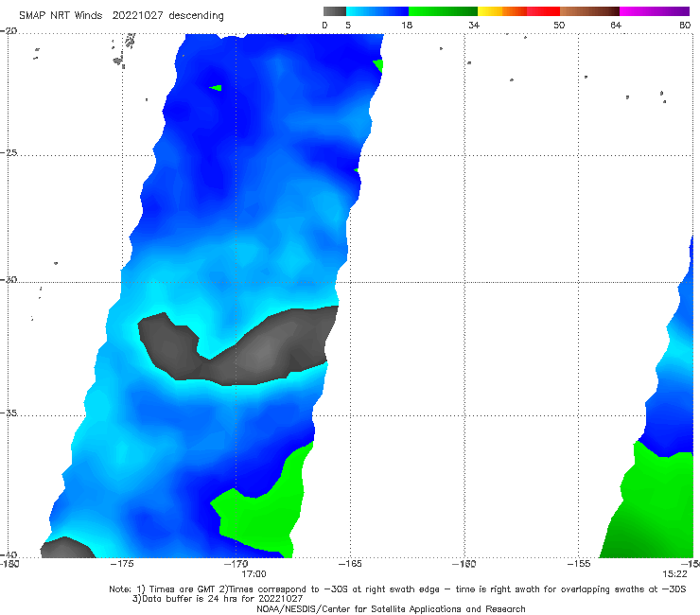Click the green segment of the color bar

click(x=443, y=11)
